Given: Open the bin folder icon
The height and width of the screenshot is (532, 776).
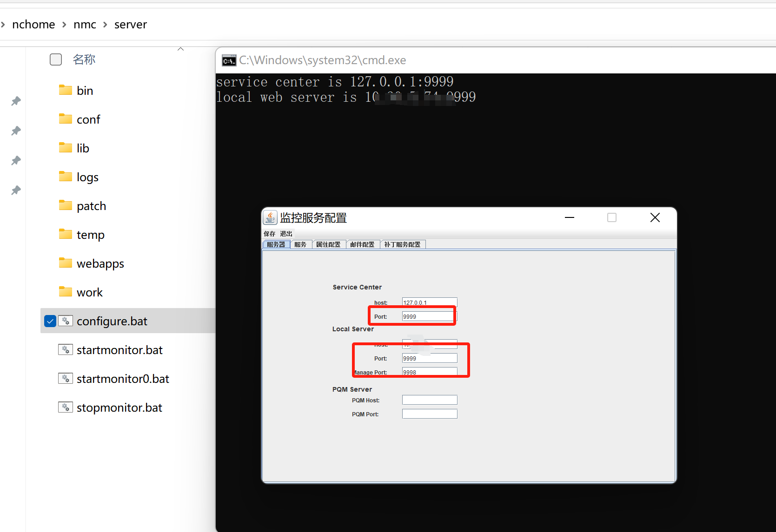Looking at the screenshot, I should 66,90.
